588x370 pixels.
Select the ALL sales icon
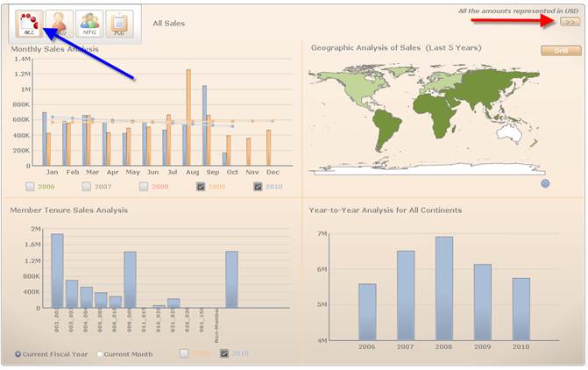(x=29, y=24)
